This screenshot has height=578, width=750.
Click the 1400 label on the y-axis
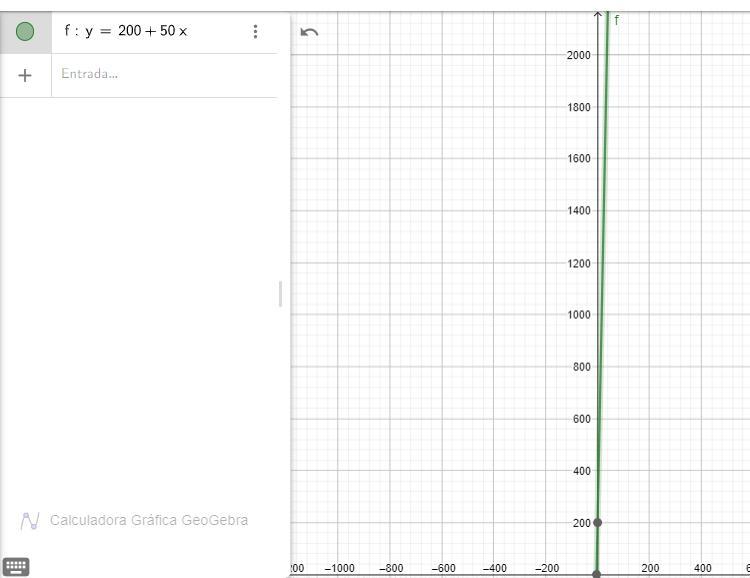click(x=579, y=211)
